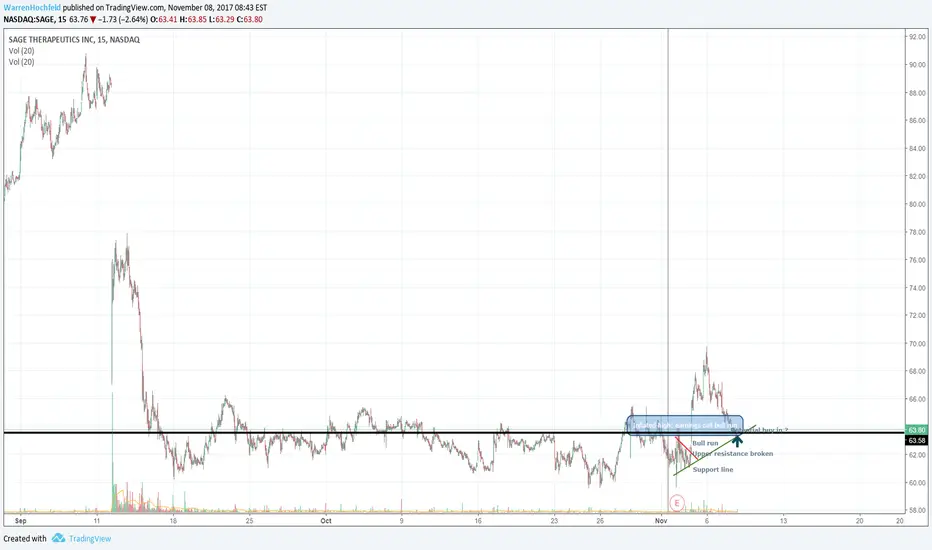The image size is (932, 550).
Task: Click the 82.00 price axis label
Action: [x=917, y=177]
